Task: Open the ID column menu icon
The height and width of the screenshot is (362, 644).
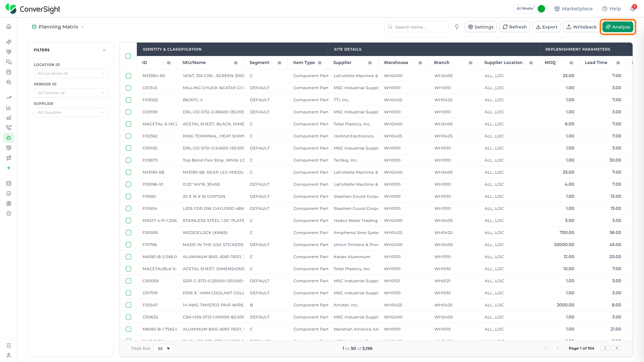Action: [169, 63]
